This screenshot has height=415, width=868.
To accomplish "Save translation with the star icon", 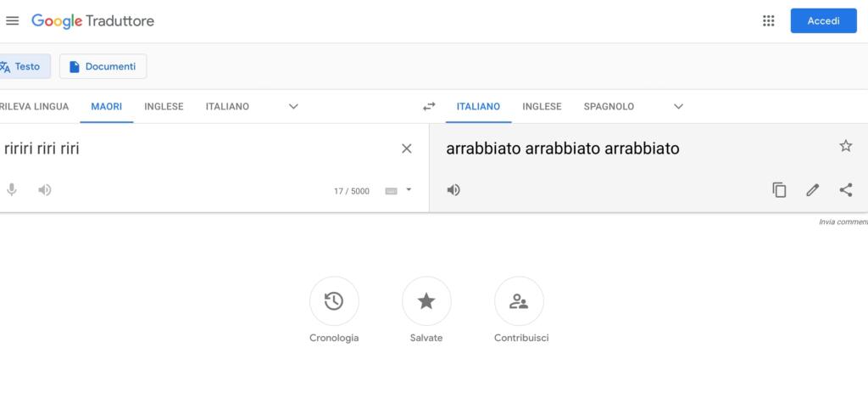I will 845,146.
